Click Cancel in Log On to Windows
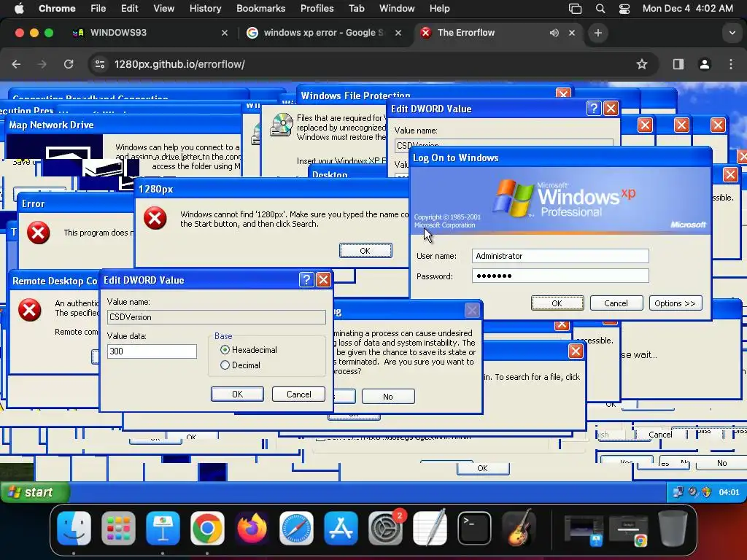 (x=616, y=303)
